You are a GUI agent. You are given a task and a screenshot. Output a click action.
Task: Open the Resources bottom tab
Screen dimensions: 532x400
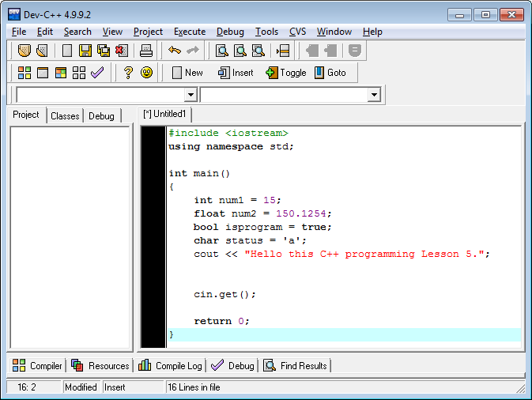coord(100,366)
